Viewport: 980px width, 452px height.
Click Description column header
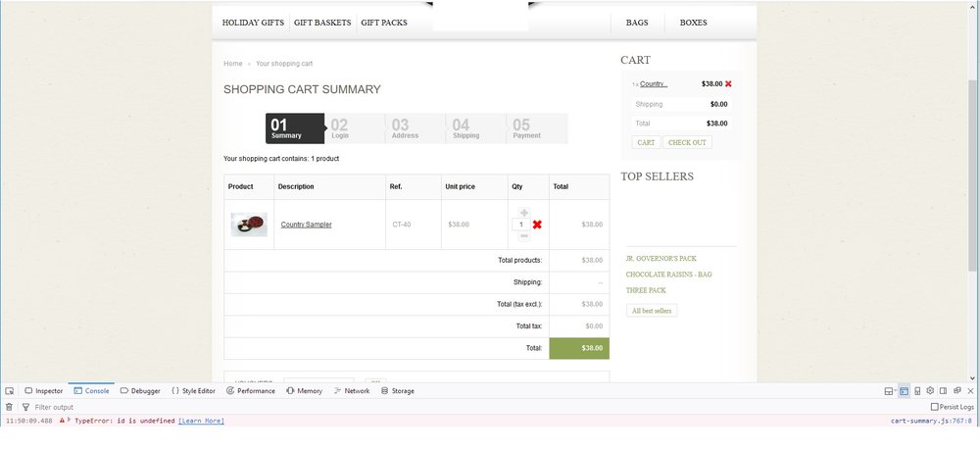(x=330, y=186)
